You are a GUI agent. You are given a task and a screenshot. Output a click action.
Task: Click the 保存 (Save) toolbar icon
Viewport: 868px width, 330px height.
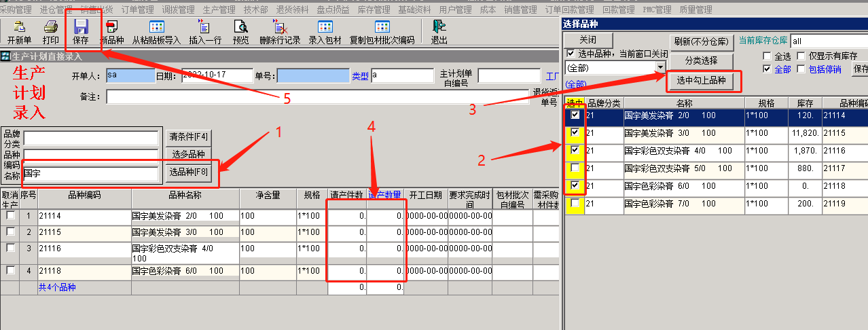(x=81, y=32)
